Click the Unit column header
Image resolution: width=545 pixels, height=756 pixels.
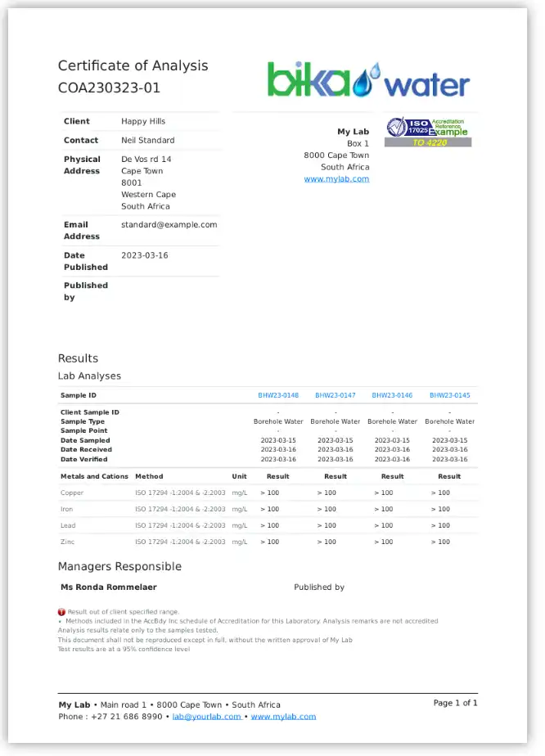point(239,476)
